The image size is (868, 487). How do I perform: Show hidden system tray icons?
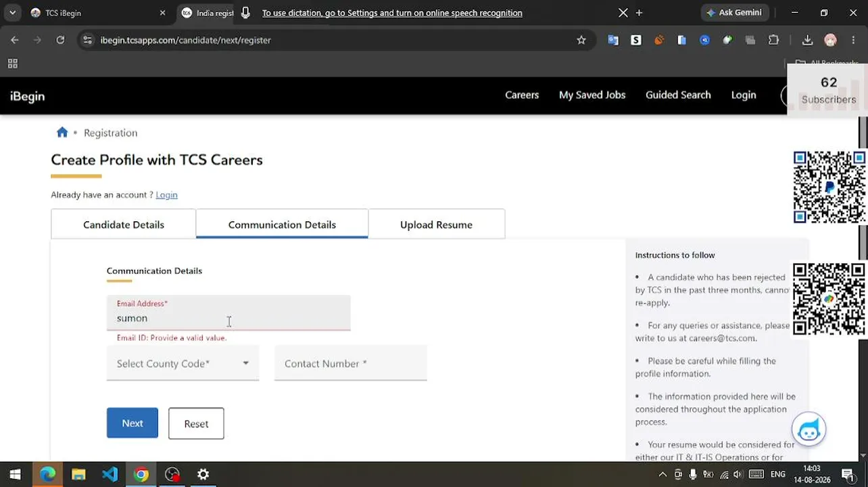click(x=663, y=474)
